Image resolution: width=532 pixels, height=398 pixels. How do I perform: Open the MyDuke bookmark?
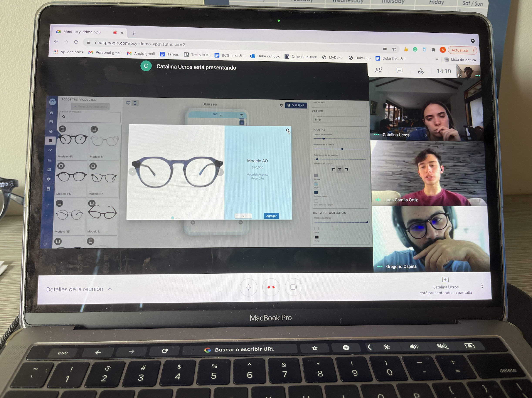coord(332,57)
